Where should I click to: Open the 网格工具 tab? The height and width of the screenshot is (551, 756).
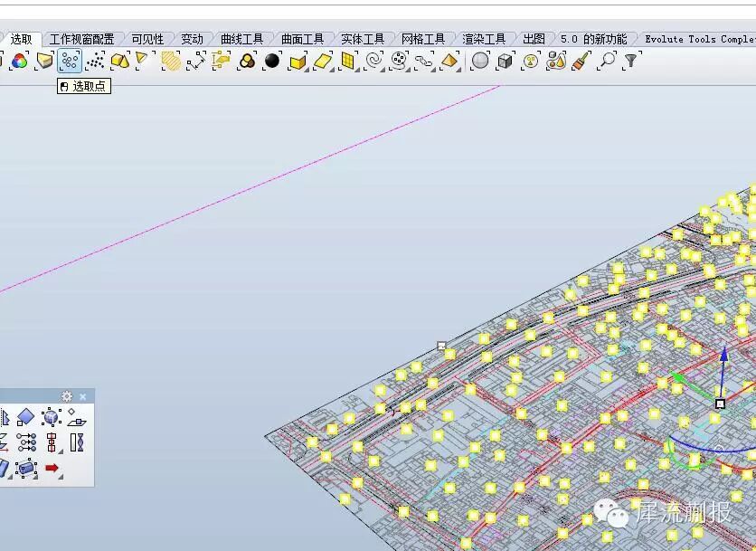click(423, 39)
